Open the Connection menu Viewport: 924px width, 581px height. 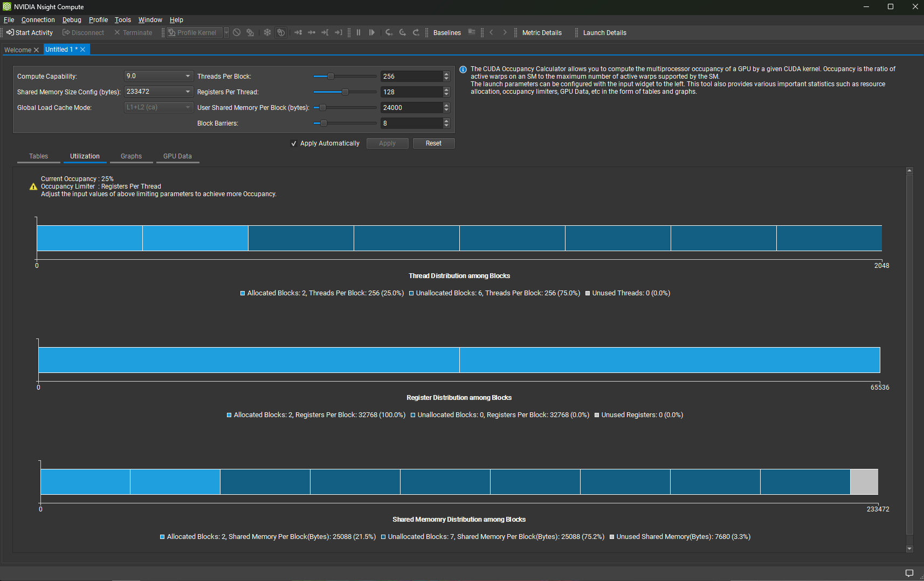[x=38, y=19]
